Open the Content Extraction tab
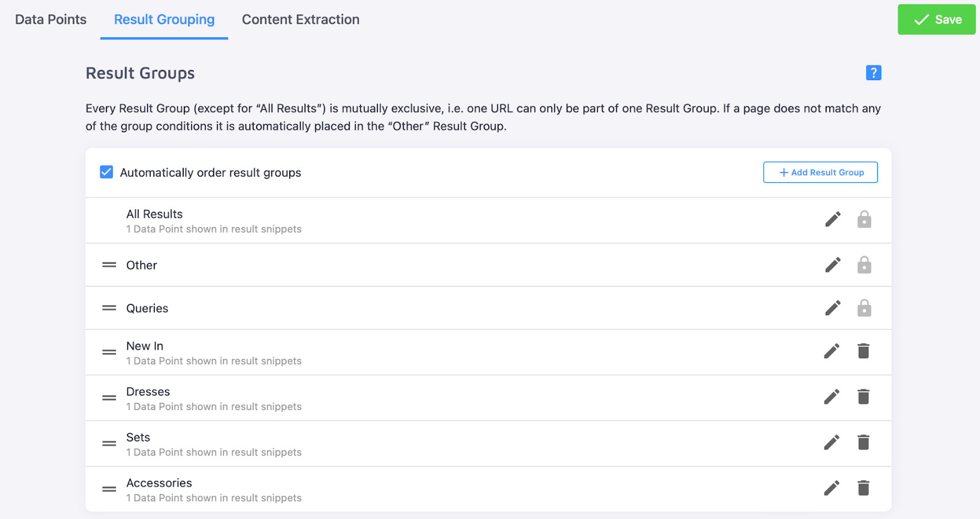980x519 pixels. 301,20
